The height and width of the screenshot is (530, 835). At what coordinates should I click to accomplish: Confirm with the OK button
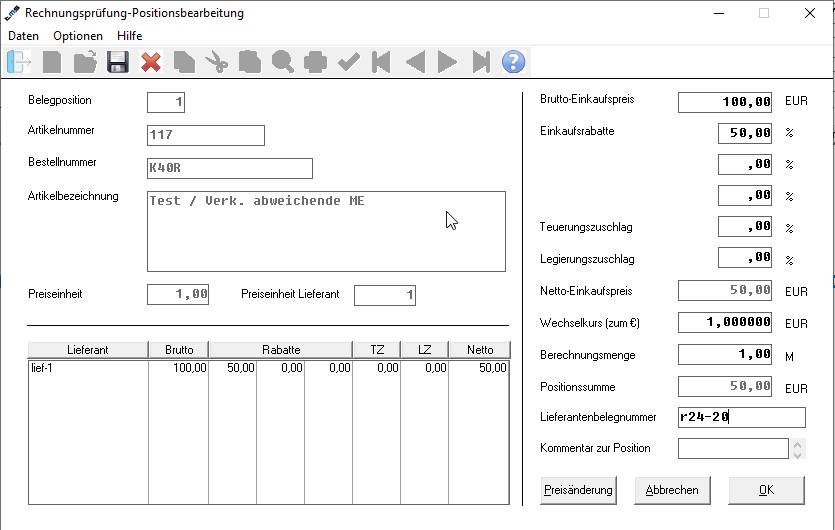click(766, 490)
